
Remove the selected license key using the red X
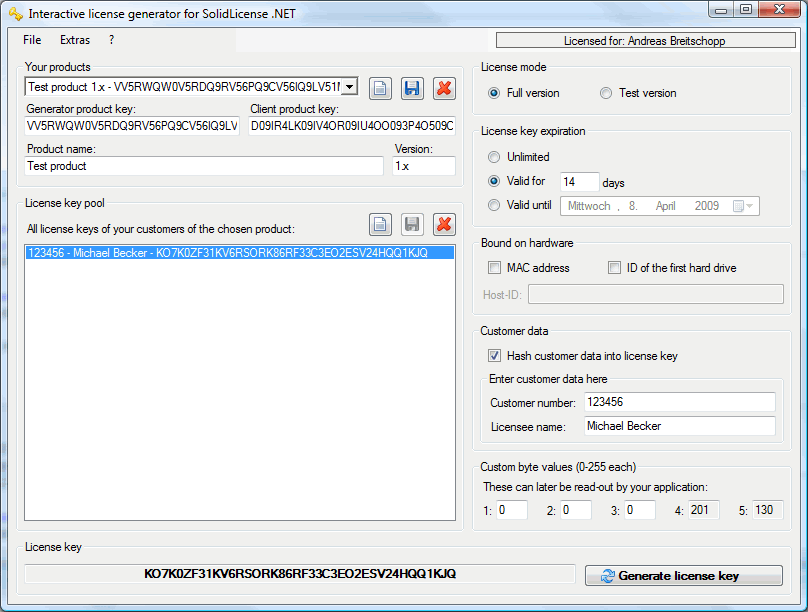click(444, 224)
